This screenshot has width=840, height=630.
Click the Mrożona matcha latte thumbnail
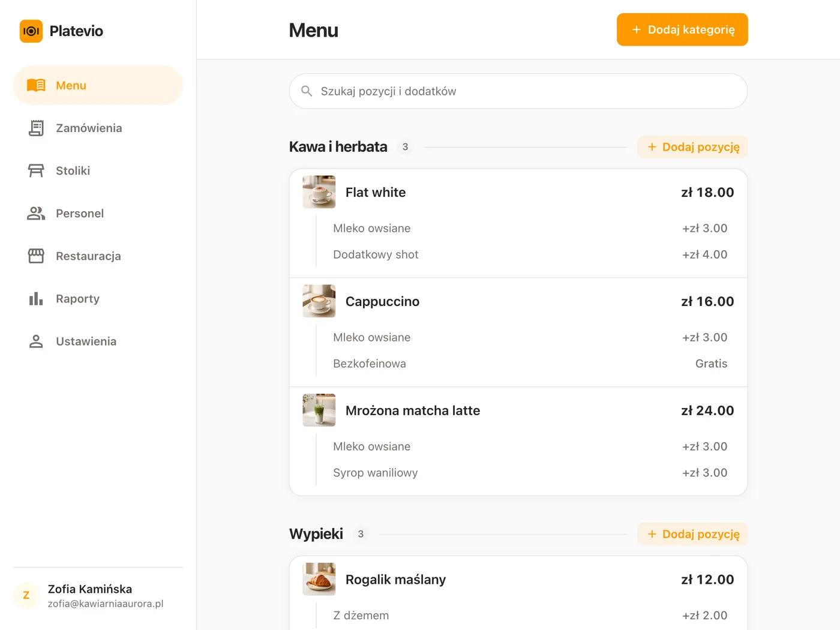click(x=319, y=410)
